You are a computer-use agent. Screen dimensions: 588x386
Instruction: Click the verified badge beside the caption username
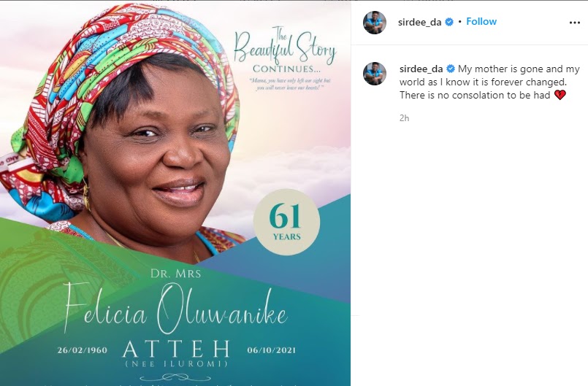pyautogui.click(x=451, y=69)
